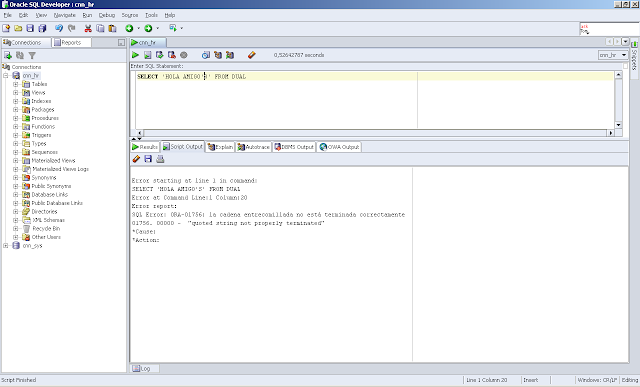Expand the Views node
Screen dimensions: 640x387
coord(16,93)
